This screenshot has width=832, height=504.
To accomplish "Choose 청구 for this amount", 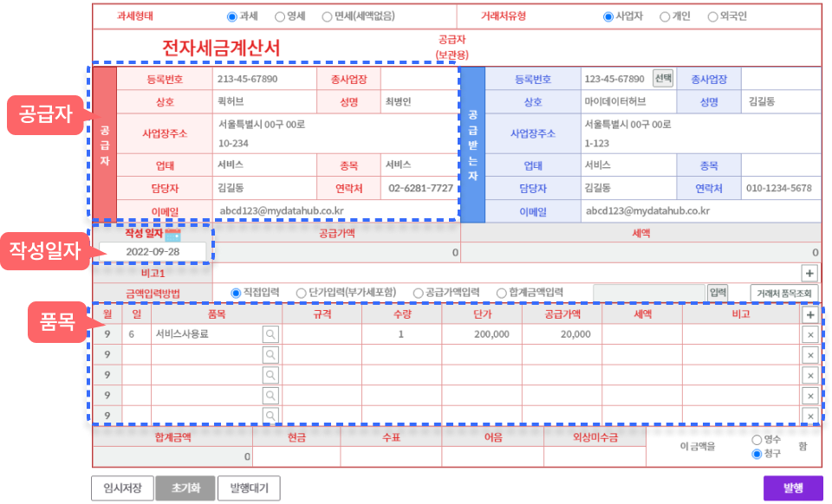I will (757, 454).
